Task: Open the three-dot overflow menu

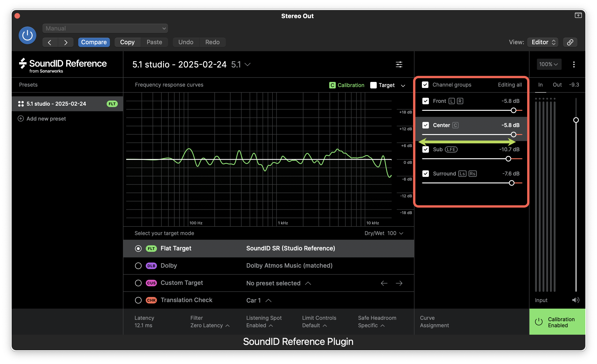Action: pyautogui.click(x=574, y=64)
